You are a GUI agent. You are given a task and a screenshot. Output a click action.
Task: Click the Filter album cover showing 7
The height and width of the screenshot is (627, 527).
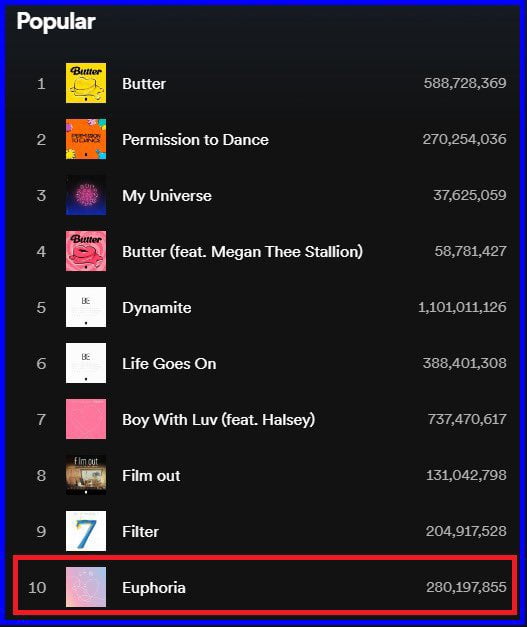click(86, 531)
